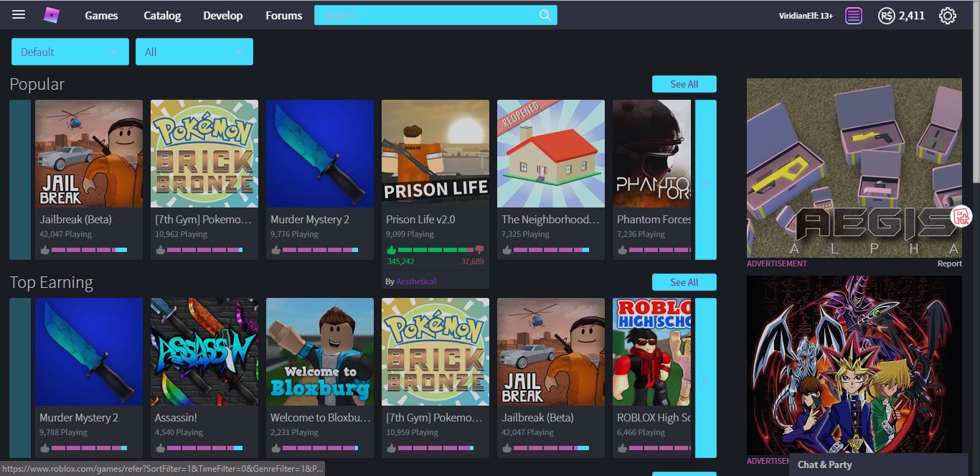The width and height of the screenshot is (980, 476).
Task: Click the Top Earning section heading
Action: [52, 282]
